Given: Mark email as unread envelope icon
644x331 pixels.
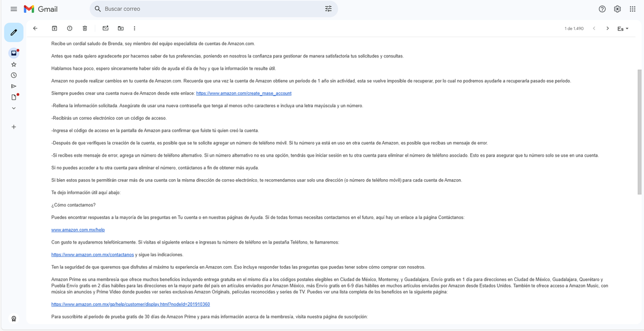Looking at the screenshot, I should 105,28.
